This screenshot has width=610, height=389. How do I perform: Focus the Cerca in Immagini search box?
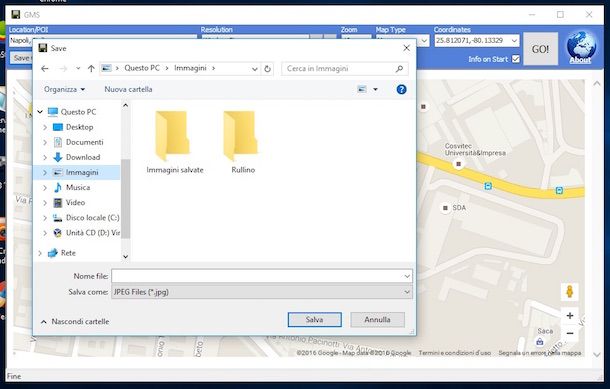(x=345, y=69)
